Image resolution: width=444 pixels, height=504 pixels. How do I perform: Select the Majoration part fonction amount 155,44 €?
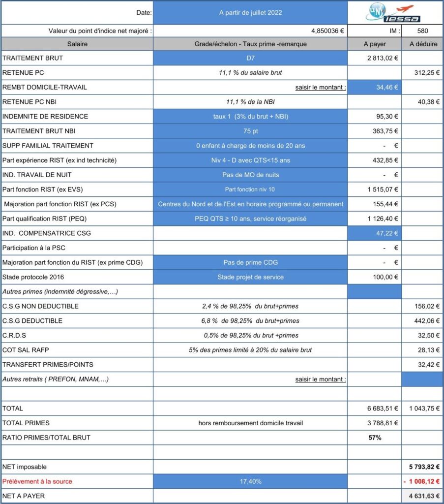point(385,204)
